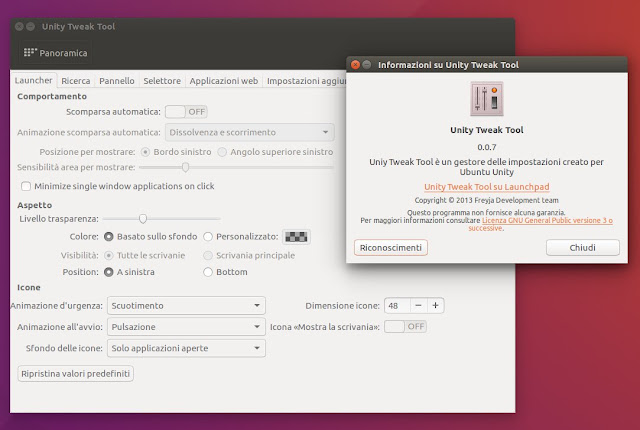
Task: Open Sfondo delle icone dropdown
Action: coord(186,348)
